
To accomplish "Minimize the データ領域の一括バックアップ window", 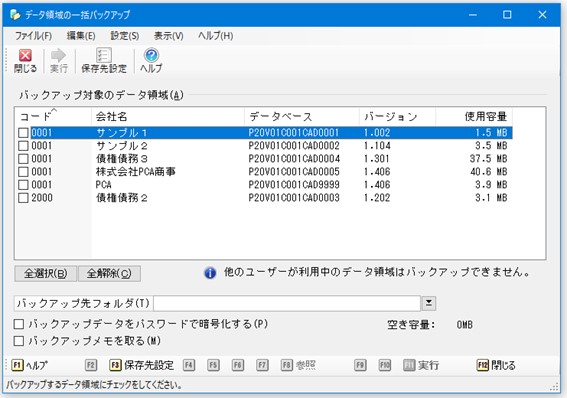I will click(x=473, y=15).
